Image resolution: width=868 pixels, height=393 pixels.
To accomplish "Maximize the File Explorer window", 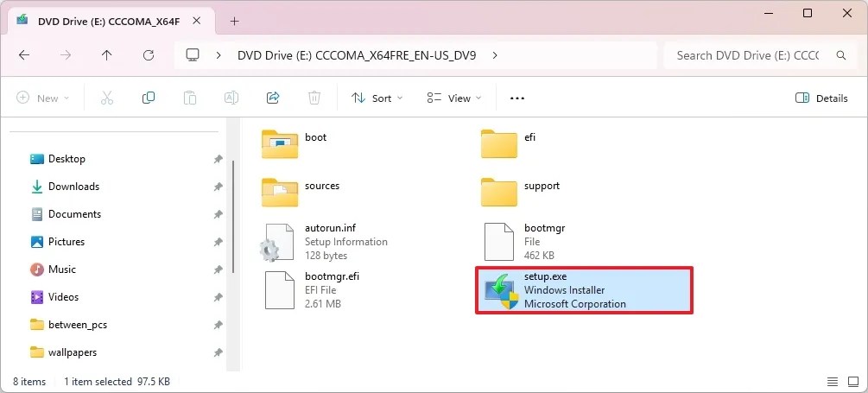I will click(808, 13).
